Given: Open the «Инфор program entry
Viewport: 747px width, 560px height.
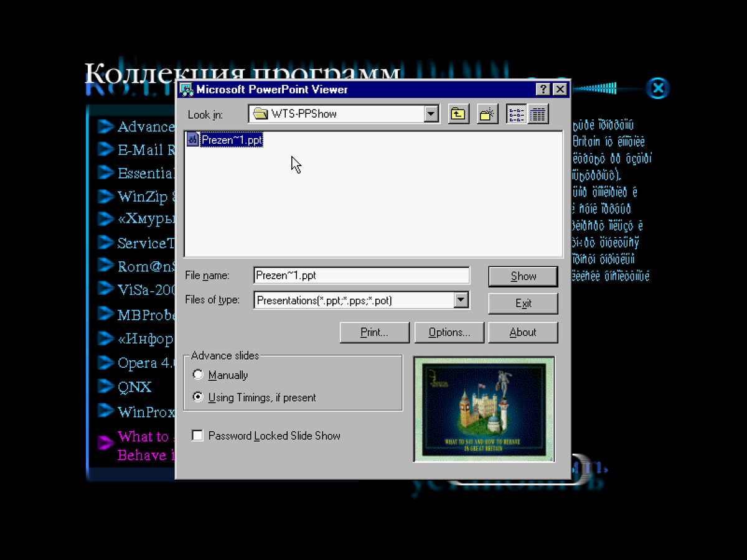Looking at the screenshot, I should (x=146, y=339).
